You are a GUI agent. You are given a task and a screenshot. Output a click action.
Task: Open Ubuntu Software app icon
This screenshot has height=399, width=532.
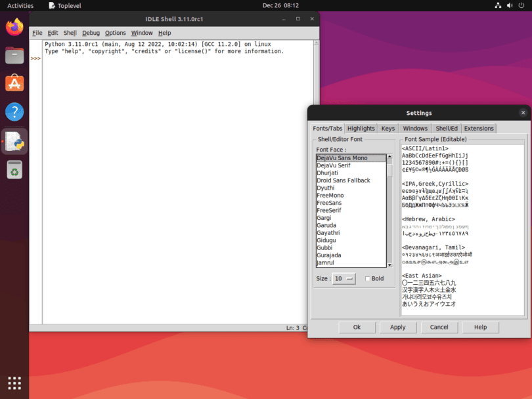click(14, 83)
